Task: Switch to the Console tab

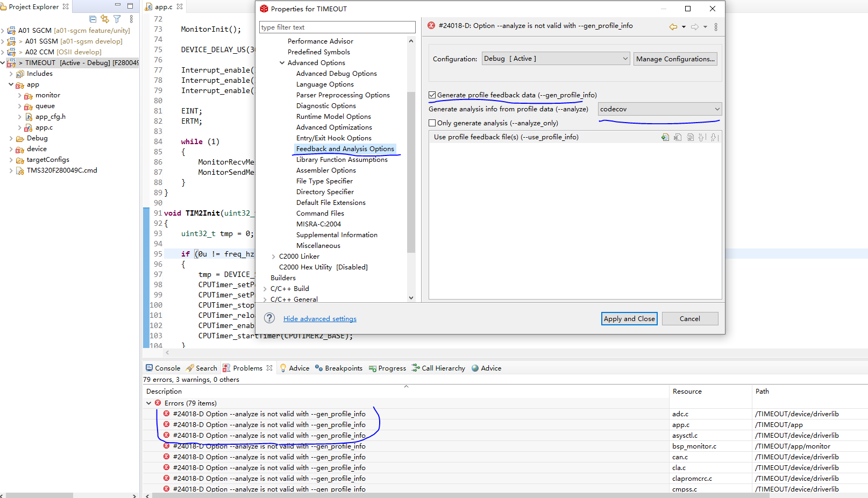Action: tap(163, 368)
